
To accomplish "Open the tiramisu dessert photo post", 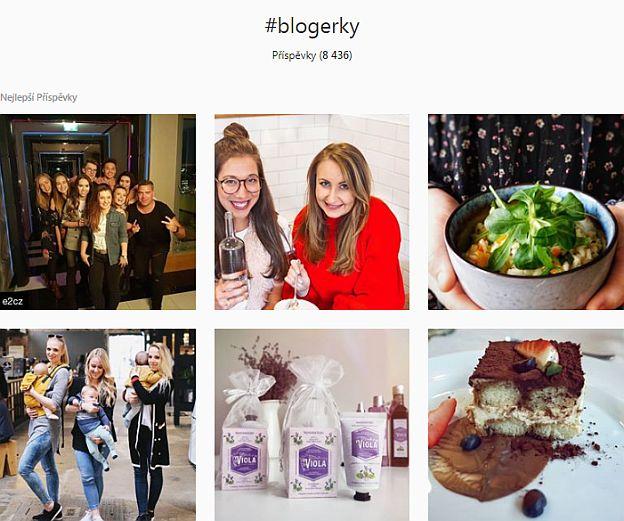I will (x=526, y=425).
